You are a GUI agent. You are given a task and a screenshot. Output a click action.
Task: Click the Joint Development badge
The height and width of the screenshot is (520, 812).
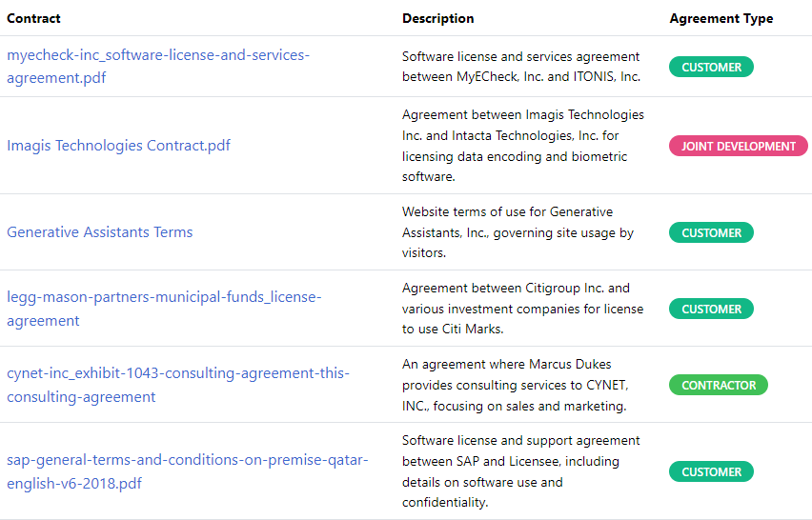(x=739, y=146)
